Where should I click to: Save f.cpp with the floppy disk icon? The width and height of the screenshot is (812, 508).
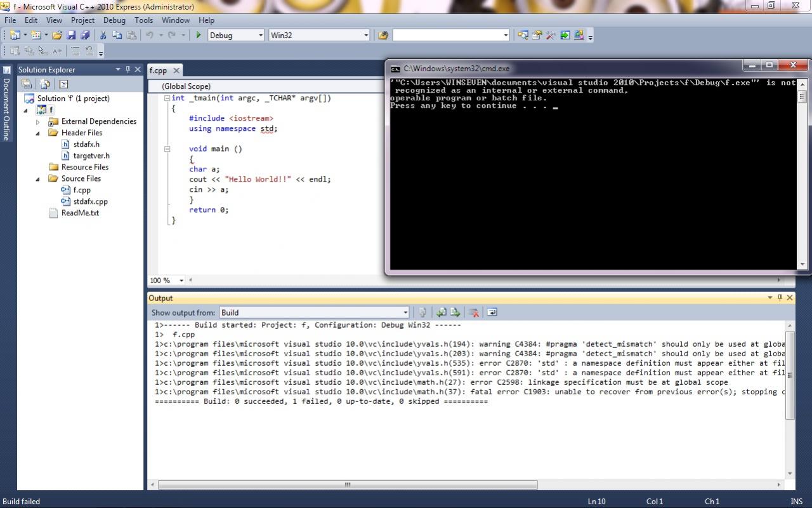click(x=71, y=36)
